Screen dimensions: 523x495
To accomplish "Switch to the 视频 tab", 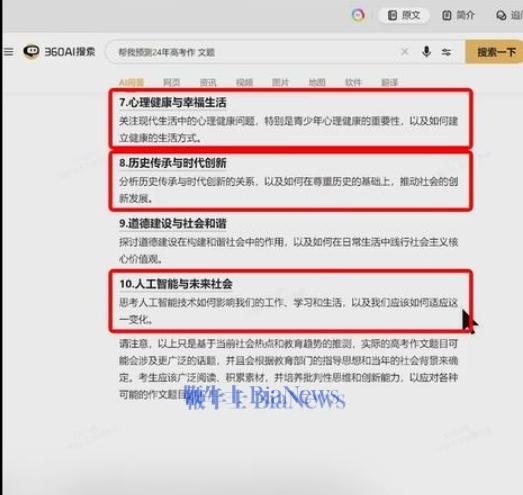I will (244, 82).
